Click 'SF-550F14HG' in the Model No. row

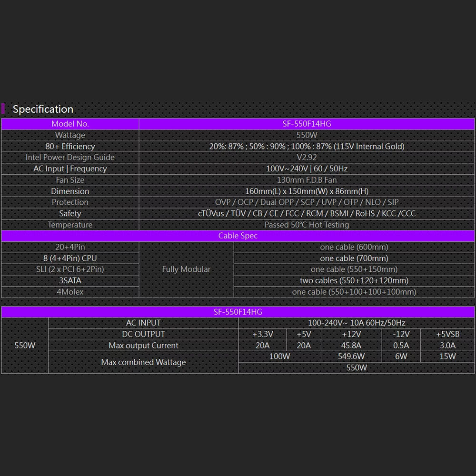pos(307,124)
